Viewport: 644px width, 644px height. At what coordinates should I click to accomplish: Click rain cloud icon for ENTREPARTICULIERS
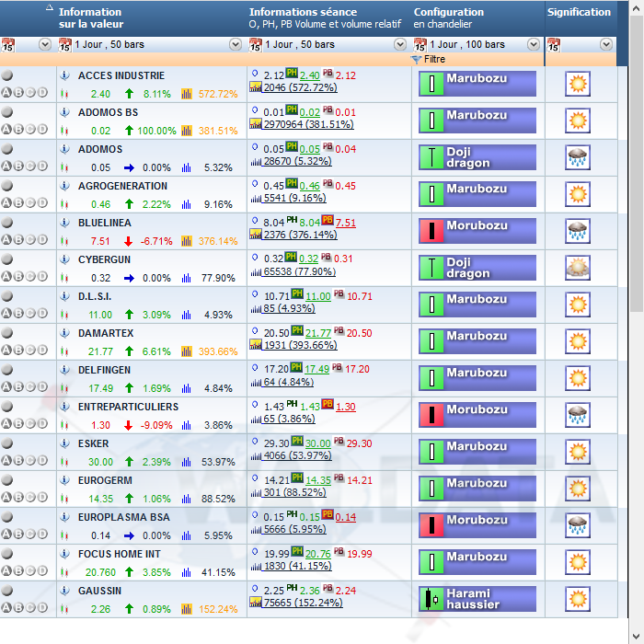pos(578,415)
